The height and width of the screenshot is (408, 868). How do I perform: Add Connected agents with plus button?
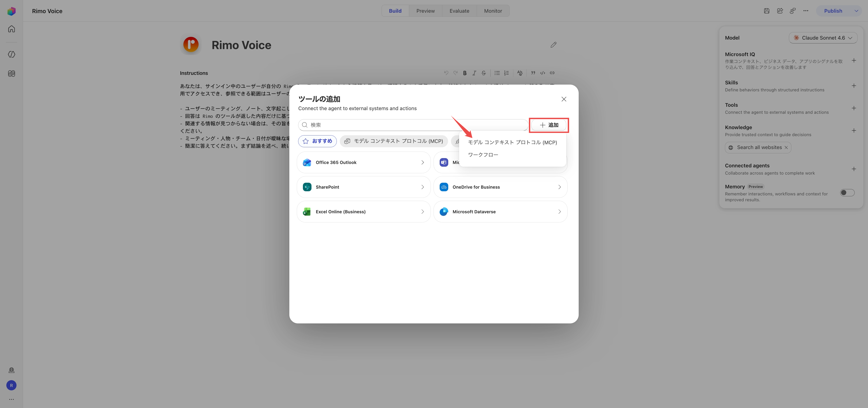(x=854, y=169)
